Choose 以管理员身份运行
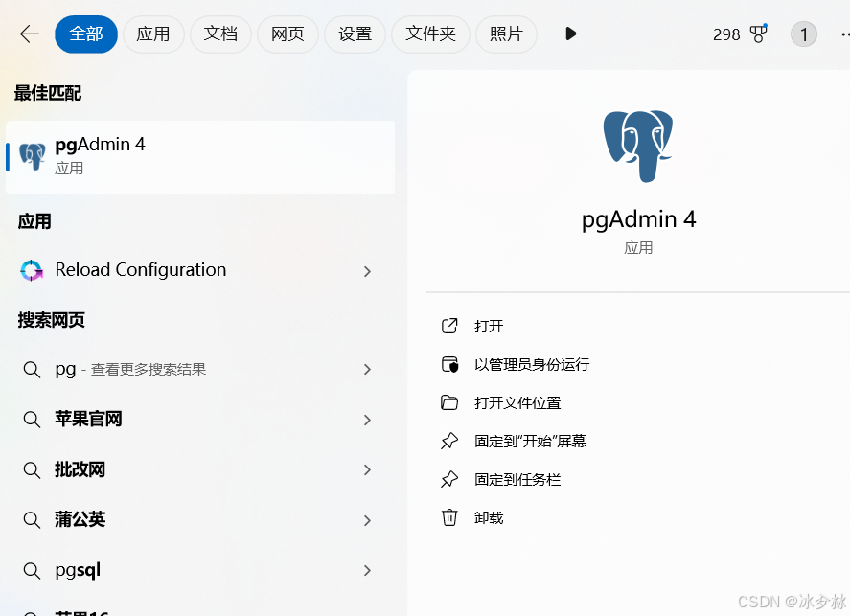The height and width of the screenshot is (616, 850). 532,365
